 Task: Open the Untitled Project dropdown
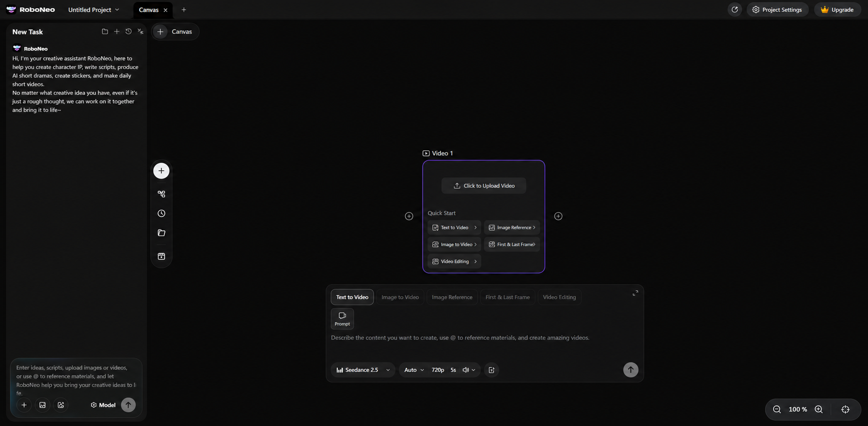click(94, 10)
